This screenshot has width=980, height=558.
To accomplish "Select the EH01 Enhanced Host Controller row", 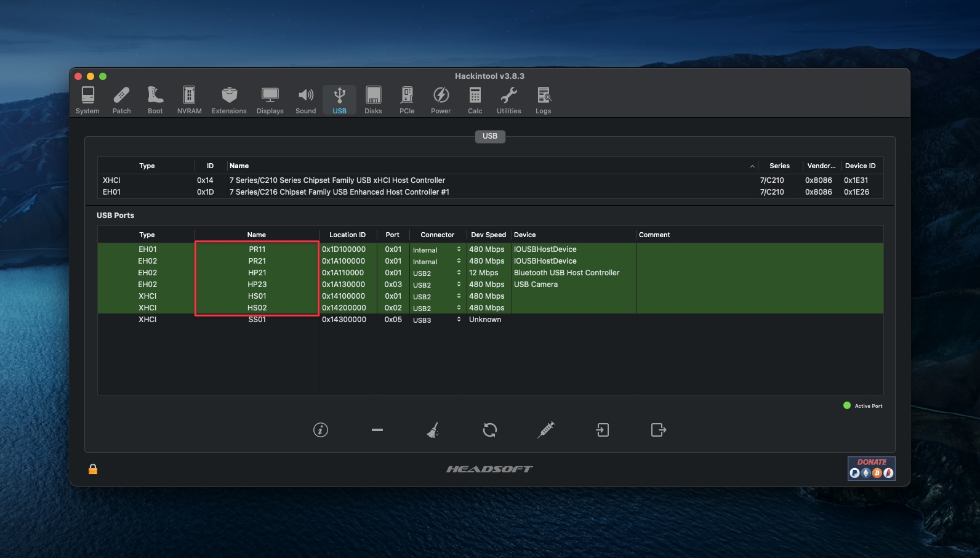I will click(490, 192).
